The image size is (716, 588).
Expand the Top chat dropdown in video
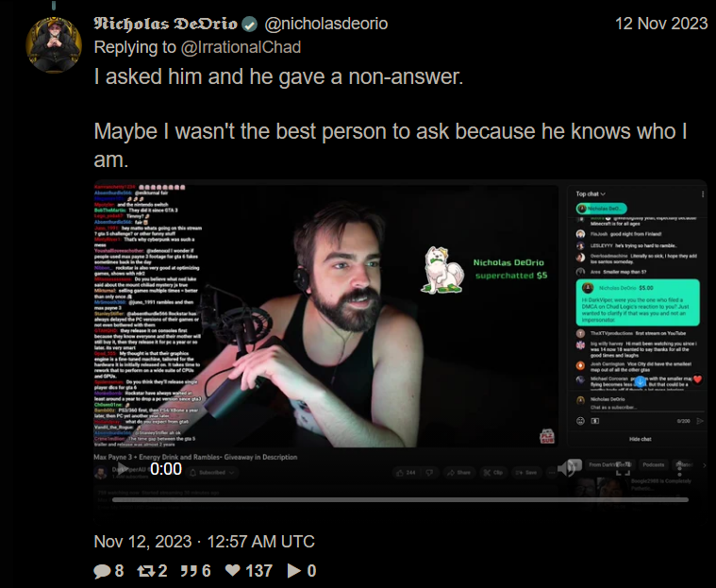591,193
